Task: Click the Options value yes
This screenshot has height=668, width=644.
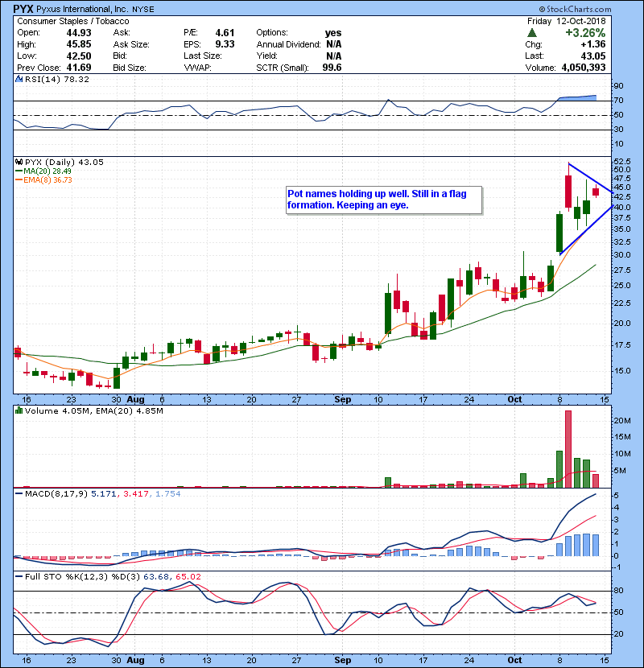Action: tap(333, 33)
